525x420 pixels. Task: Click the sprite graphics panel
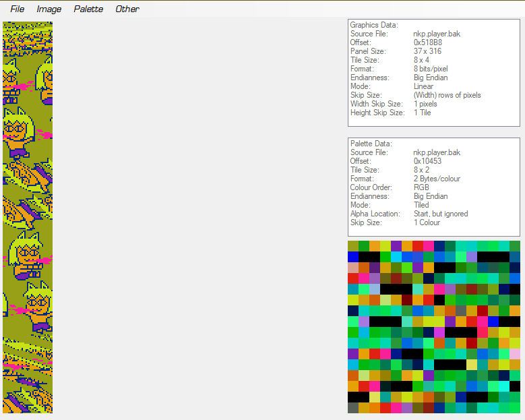[28, 217]
